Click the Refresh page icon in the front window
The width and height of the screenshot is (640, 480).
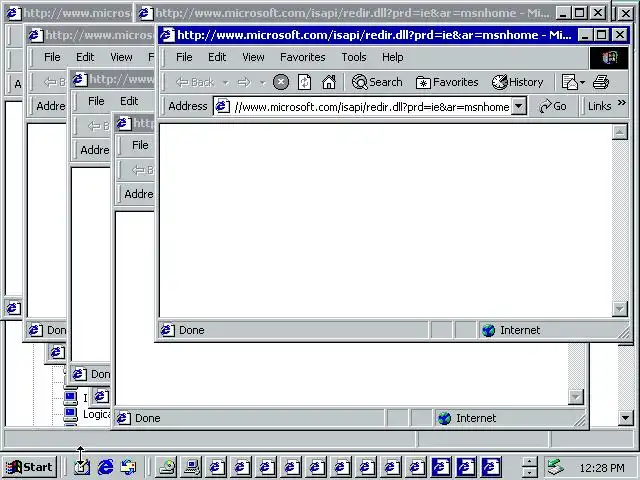point(304,82)
